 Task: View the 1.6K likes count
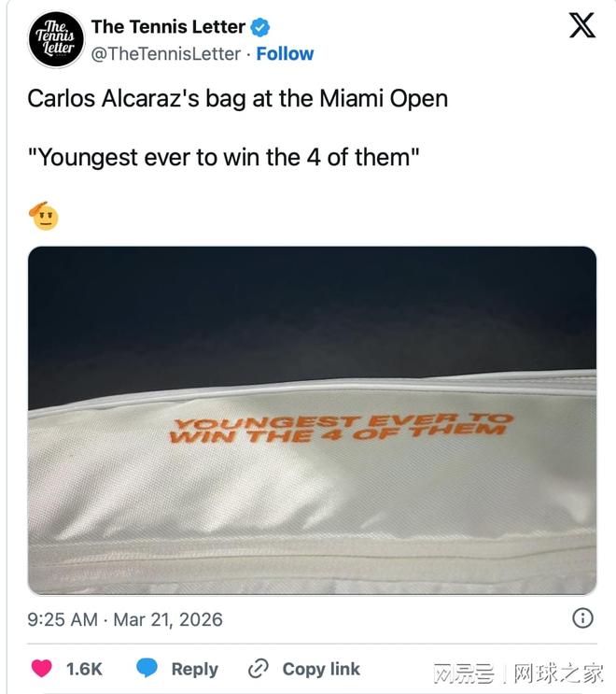[84, 669]
